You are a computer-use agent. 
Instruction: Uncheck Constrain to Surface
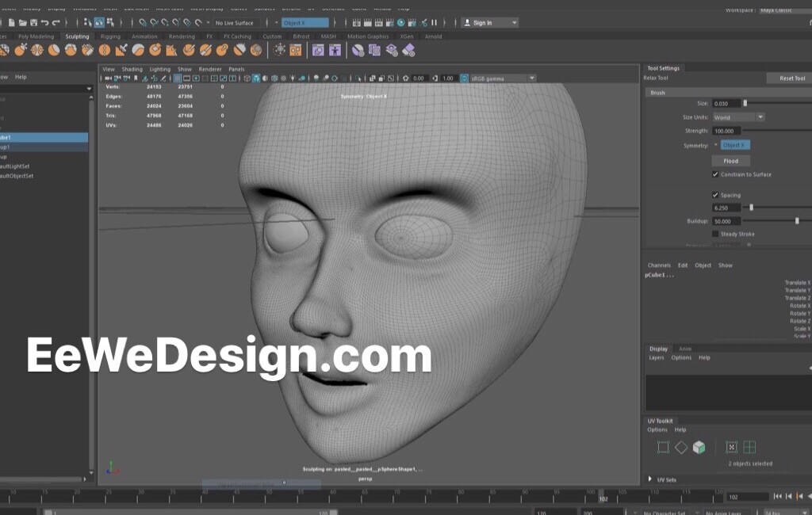pyautogui.click(x=714, y=174)
